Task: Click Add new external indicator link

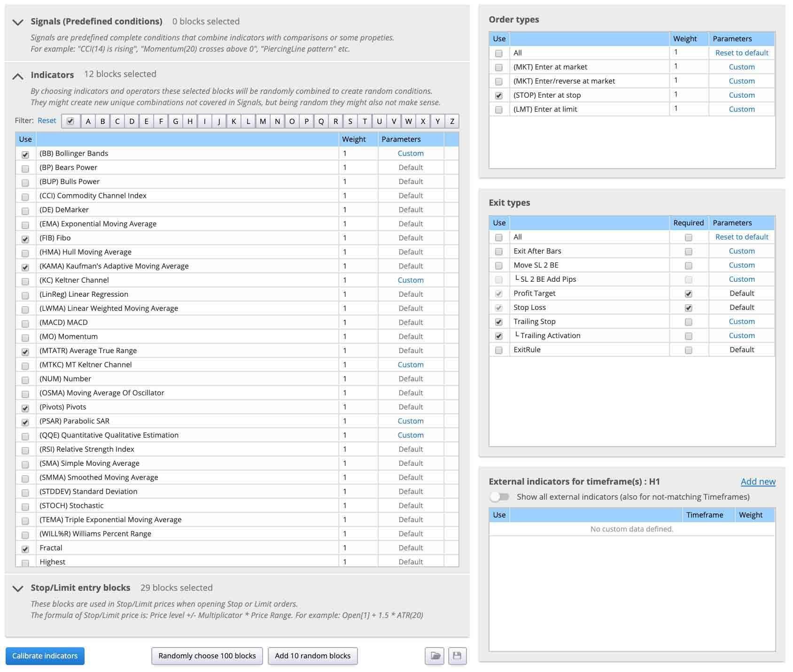Action: (x=758, y=482)
